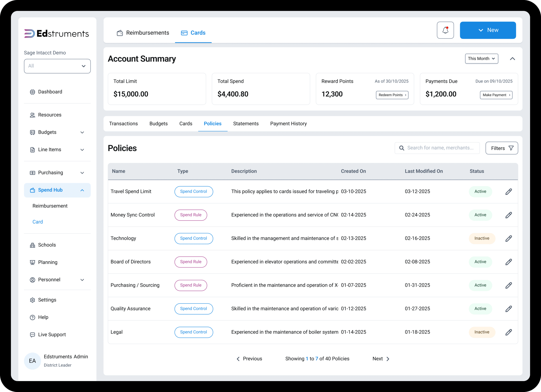Click the Settings gear icon
The width and height of the screenshot is (541, 392).
33,300
